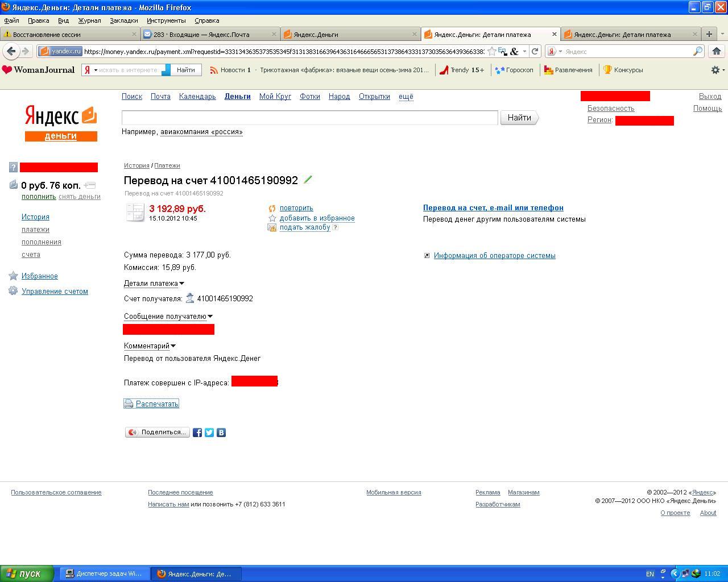Collapse the Комментарий section

[x=150, y=346]
